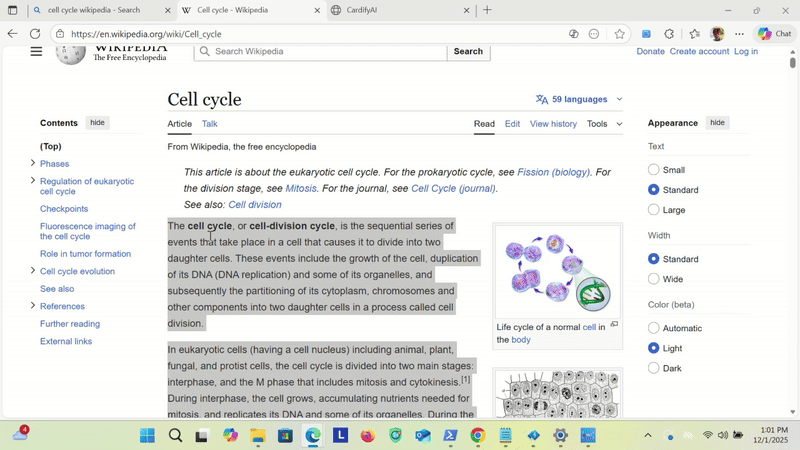
Task: Enlarge the cell life cycle image icon
Action: click(614, 324)
